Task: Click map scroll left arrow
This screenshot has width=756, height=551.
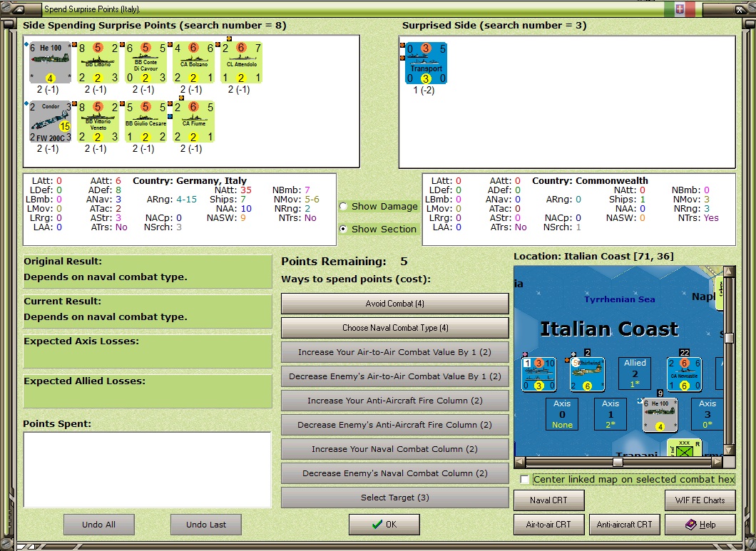Action: 520,463
